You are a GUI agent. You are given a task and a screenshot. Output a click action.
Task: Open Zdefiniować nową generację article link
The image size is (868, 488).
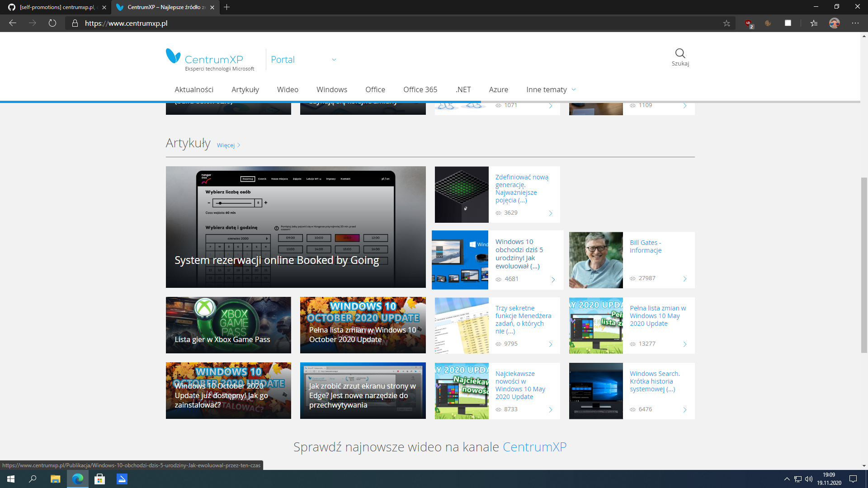(x=522, y=188)
